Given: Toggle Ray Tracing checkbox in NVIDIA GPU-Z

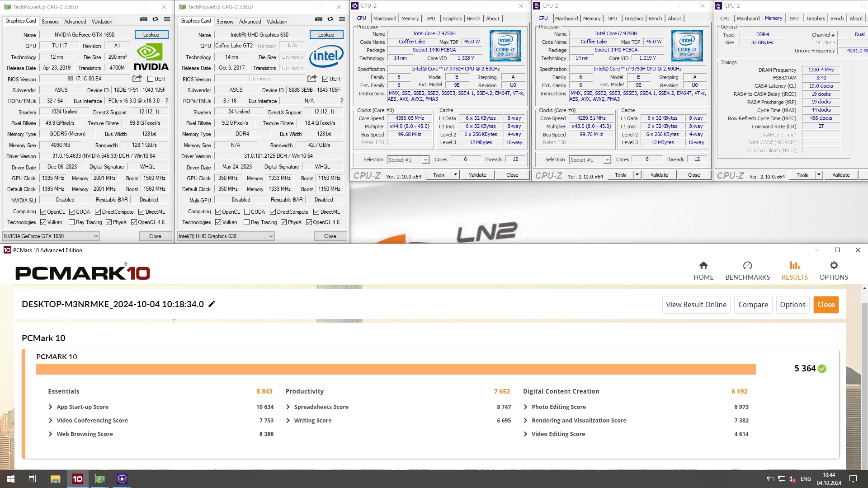Looking at the screenshot, I should pos(71,222).
